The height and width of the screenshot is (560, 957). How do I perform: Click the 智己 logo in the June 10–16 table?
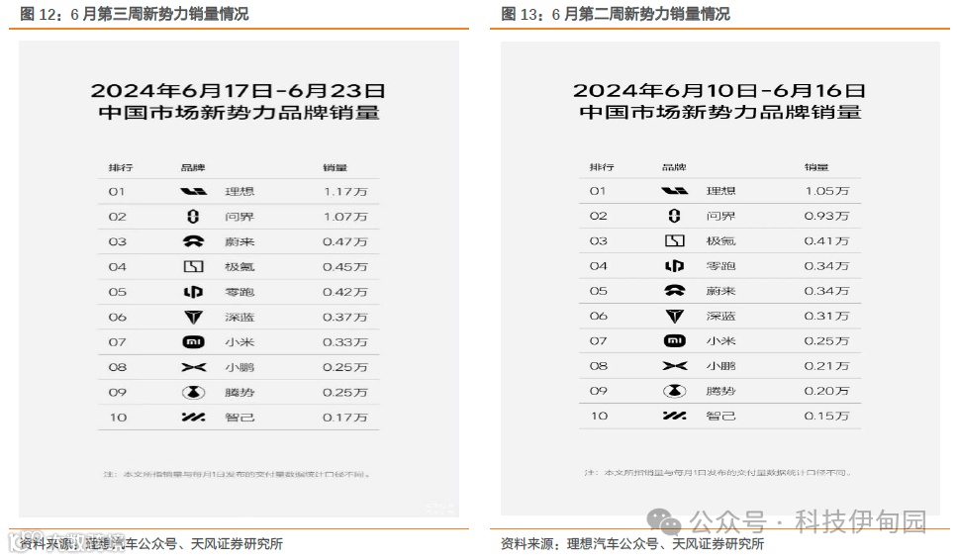(674, 416)
